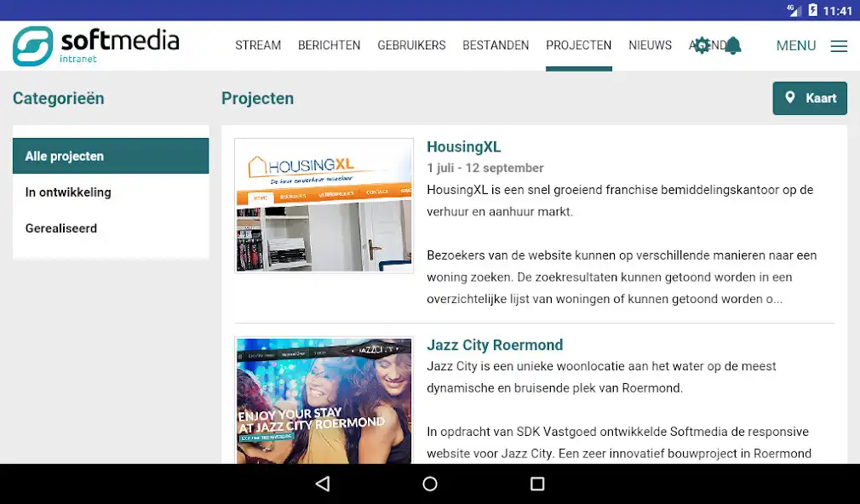
Task: Click the 4G signal indicator
Action: coord(794,10)
